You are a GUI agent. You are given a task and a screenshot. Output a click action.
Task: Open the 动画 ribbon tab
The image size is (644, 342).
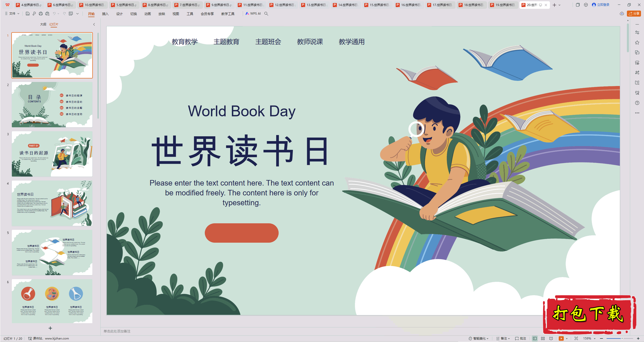(x=148, y=14)
